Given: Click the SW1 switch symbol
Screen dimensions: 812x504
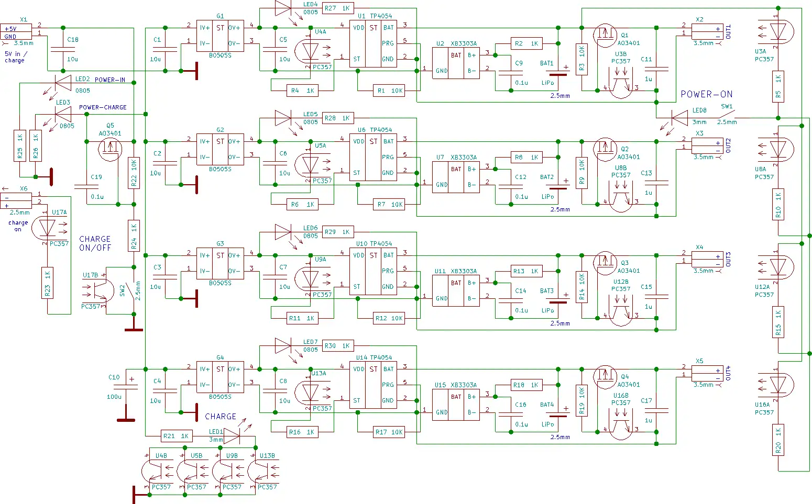Looking at the screenshot, I should click(x=727, y=115).
